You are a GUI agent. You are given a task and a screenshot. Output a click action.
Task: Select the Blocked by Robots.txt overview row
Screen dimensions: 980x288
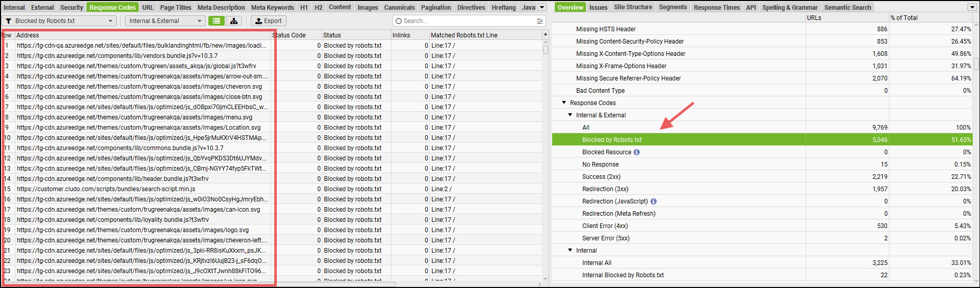pyautogui.click(x=762, y=139)
